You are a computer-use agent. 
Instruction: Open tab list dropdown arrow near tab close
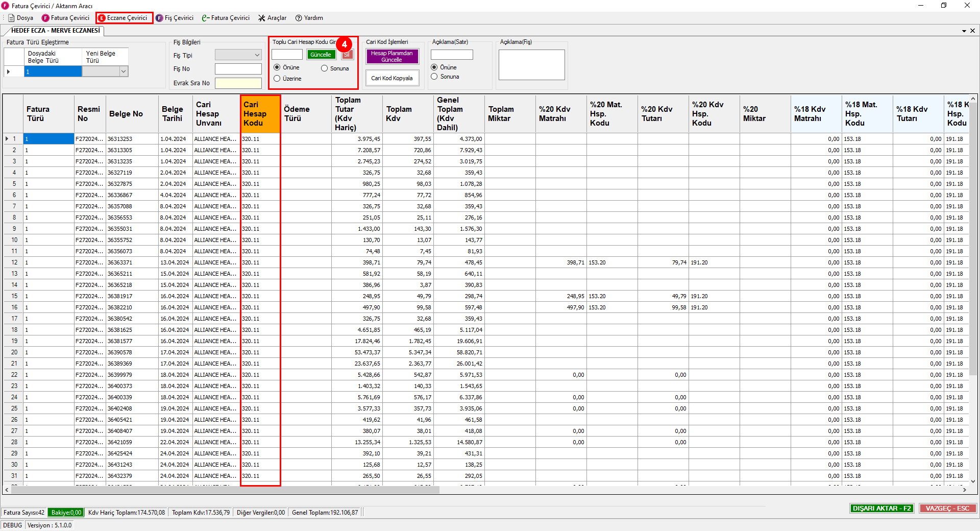pyautogui.click(x=964, y=31)
